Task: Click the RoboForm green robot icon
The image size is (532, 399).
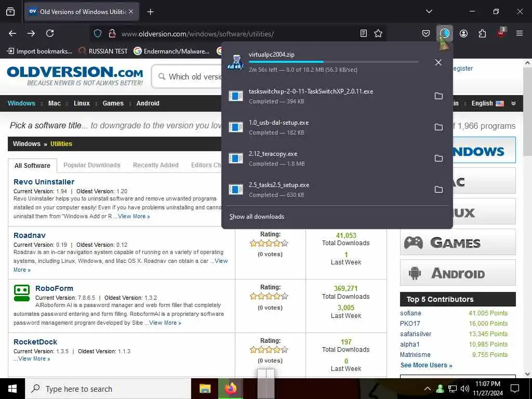Action: tap(22, 293)
